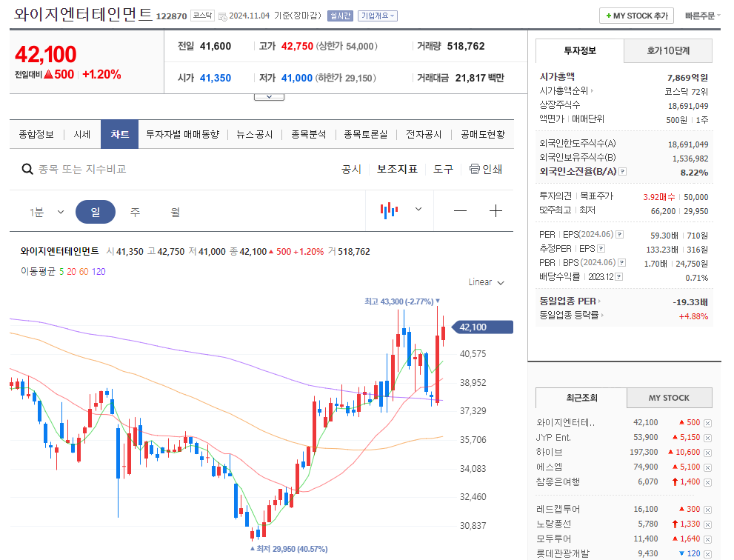This screenshot has width=734, height=560.
Task: Click the print icon next to 인쇄
Action: (x=474, y=169)
